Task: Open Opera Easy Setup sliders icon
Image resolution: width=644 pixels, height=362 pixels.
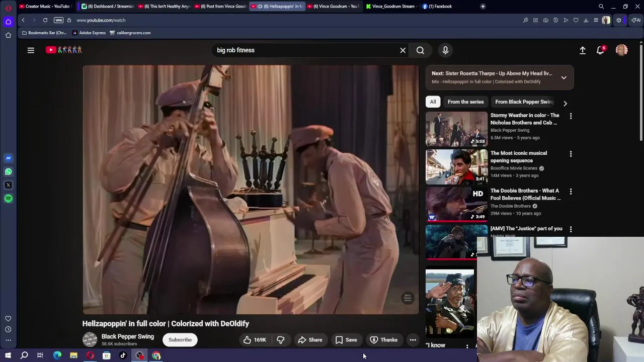Action: point(596,20)
